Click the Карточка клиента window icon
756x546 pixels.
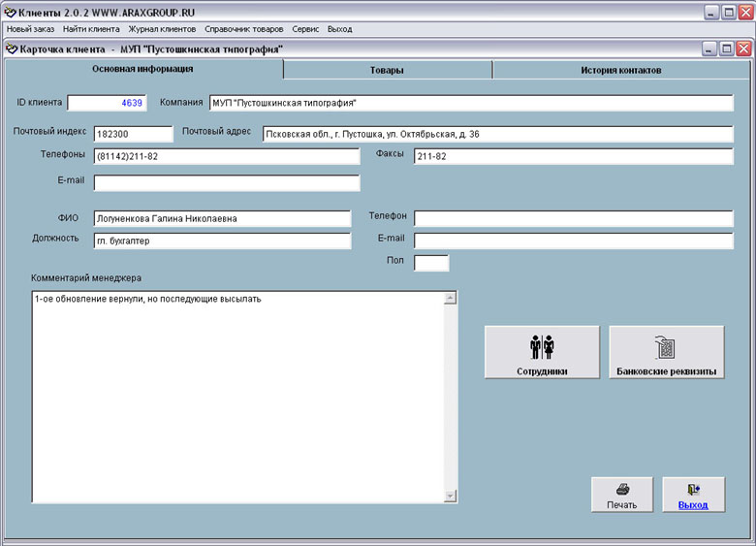click(x=11, y=48)
